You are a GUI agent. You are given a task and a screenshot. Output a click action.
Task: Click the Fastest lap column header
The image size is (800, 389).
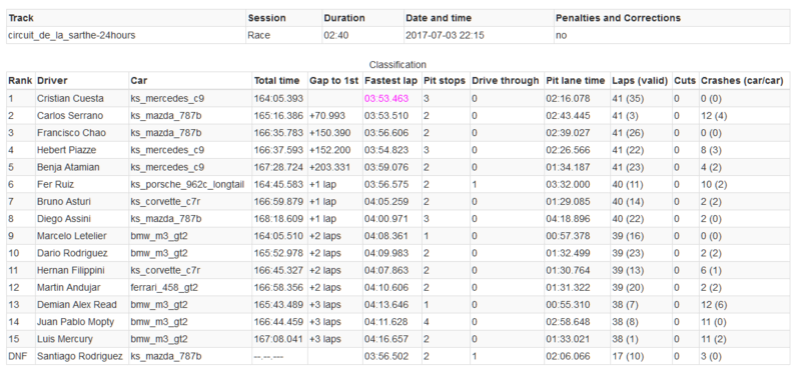(x=392, y=81)
